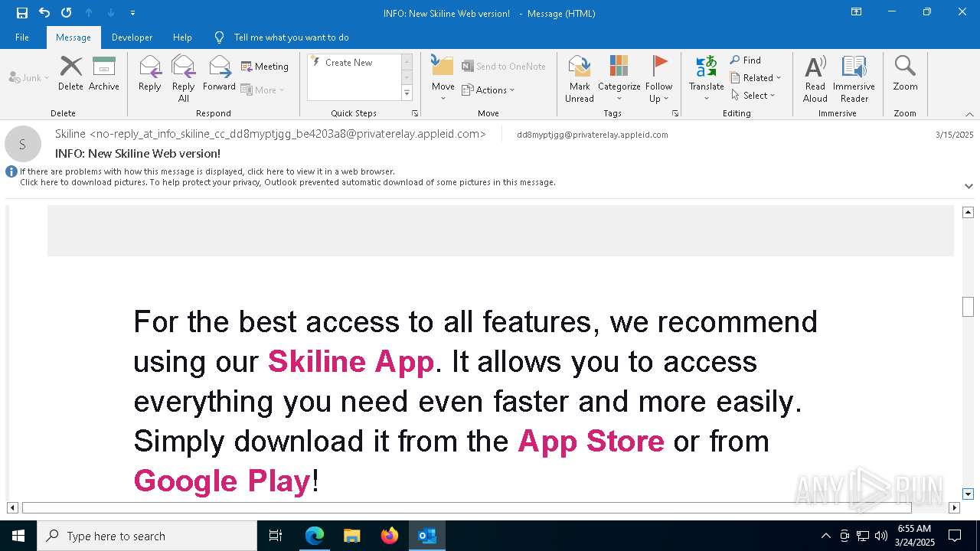Open Customize Quick Access Toolbar dropdown

[x=132, y=13]
